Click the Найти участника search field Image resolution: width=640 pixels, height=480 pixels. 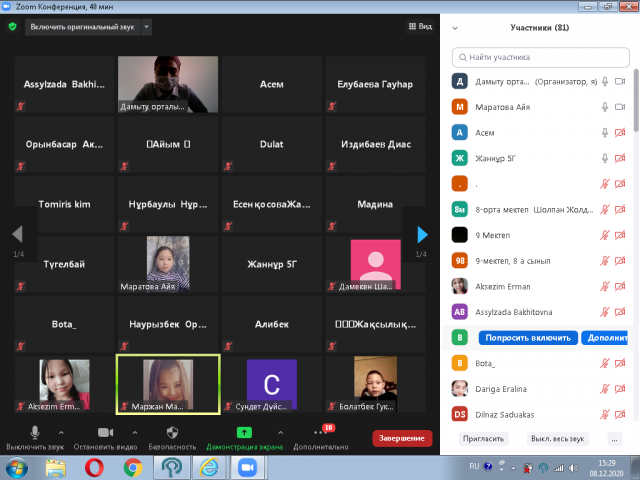tap(540, 57)
